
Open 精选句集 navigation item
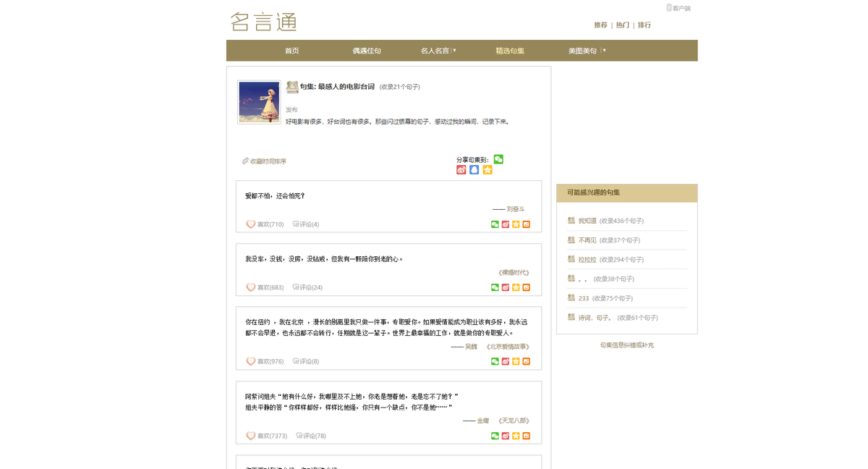coord(510,51)
